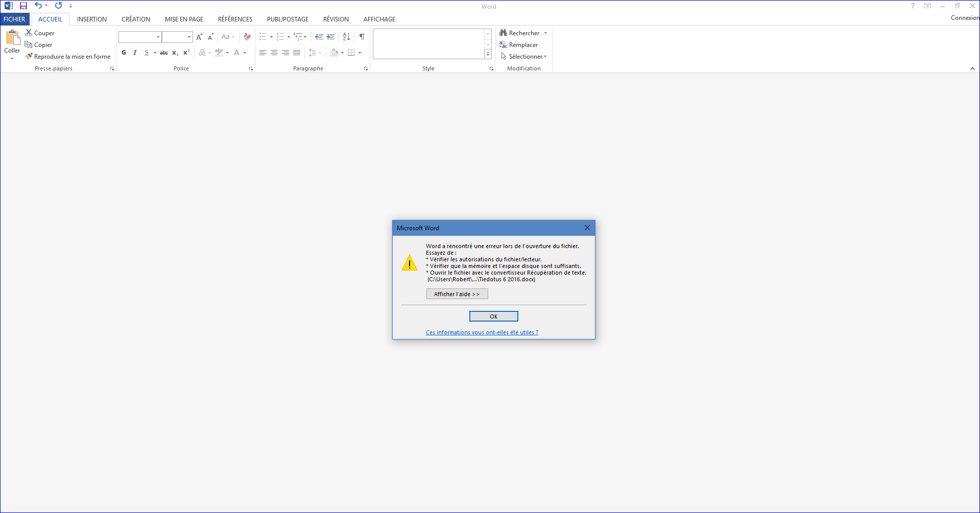The width and height of the screenshot is (980, 513).
Task: Open the Paragraphe dialog launcher
Action: 366,69
